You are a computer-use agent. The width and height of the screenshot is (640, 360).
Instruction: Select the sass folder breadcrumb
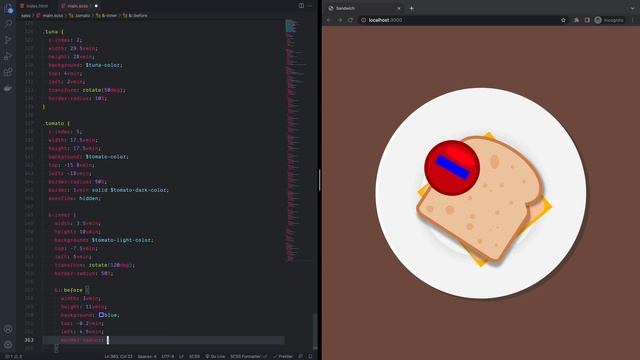pyautogui.click(x=26, y=16)
